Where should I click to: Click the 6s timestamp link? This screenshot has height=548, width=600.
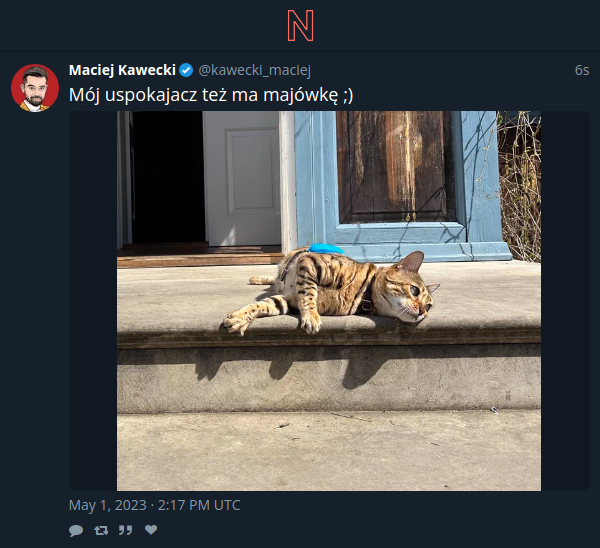click(582, 70)
